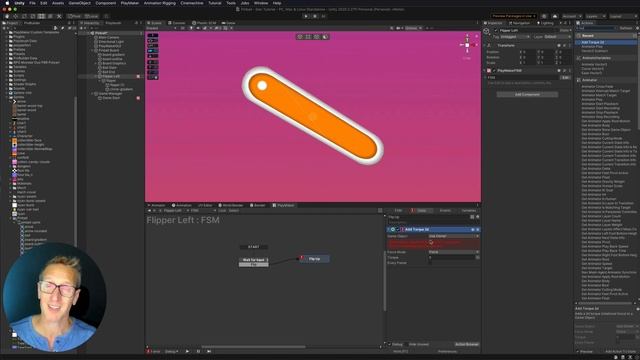This screenshot has height=360, width=640.
Task: Click the PlayMaker editor step button
Action: pos(209,351)
